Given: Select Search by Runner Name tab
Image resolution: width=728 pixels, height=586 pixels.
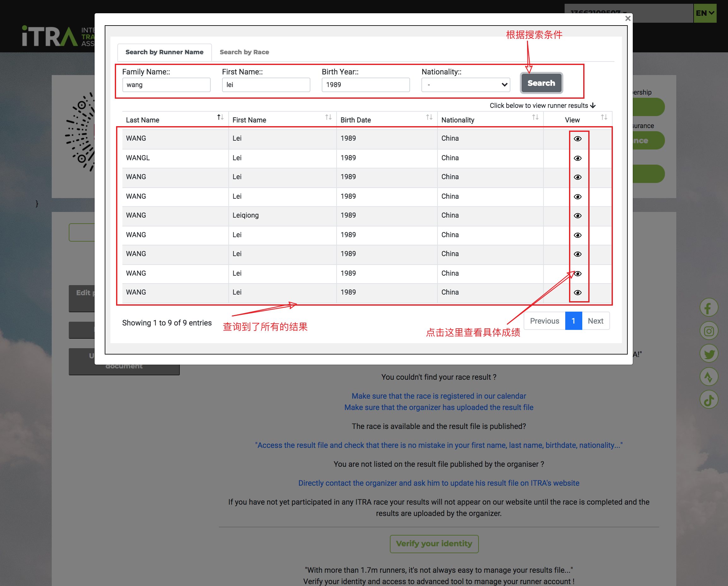Looking at the screenshot, I should pyautogui.click(x=164, y=52).
